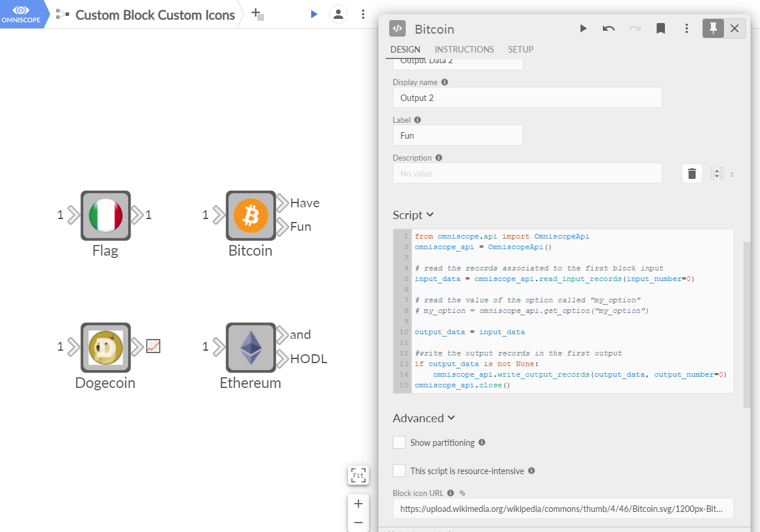
Task: Open the user account icon
Action: point(338,14)
